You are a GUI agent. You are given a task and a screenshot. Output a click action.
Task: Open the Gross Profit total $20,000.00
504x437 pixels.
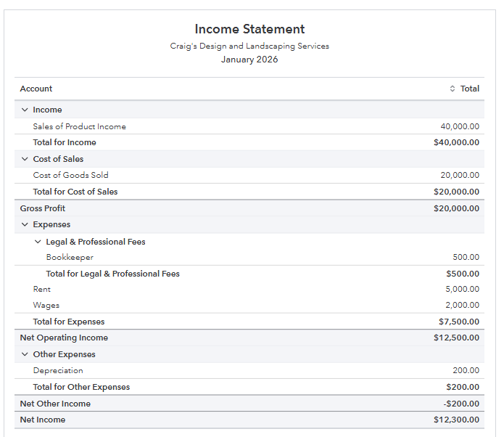(456, 208)
